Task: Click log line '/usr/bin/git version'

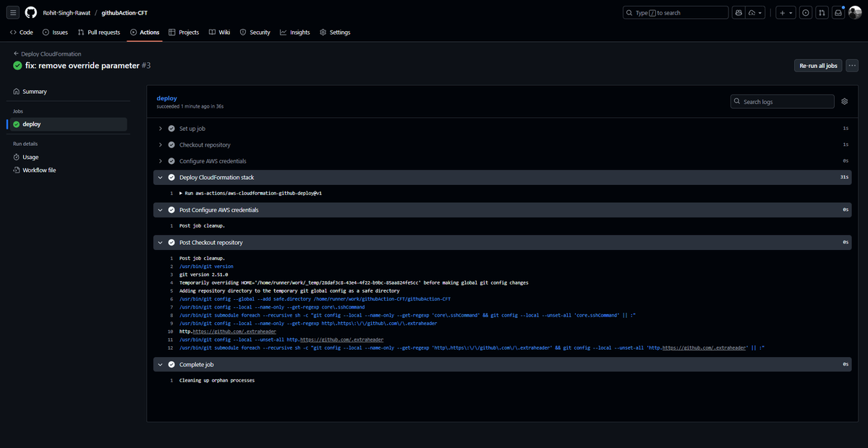Action: 206,267
